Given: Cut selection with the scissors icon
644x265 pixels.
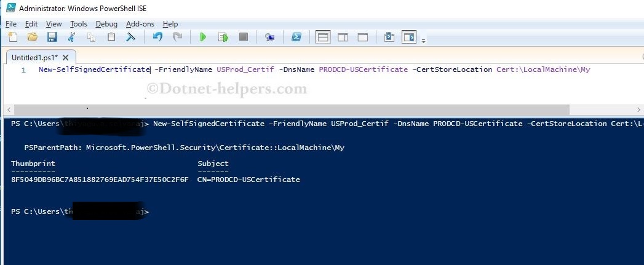Looking at the screenshot, I should [71, 37].
